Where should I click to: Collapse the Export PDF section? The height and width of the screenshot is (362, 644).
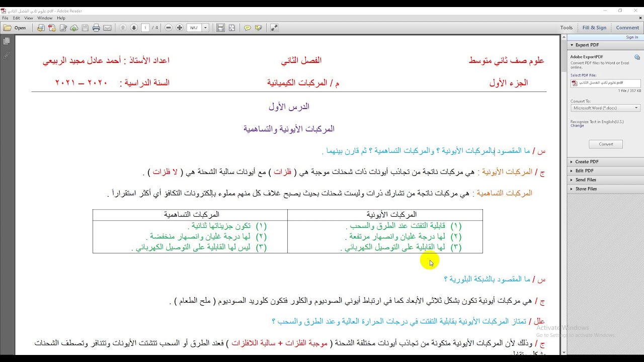(605, 45)
